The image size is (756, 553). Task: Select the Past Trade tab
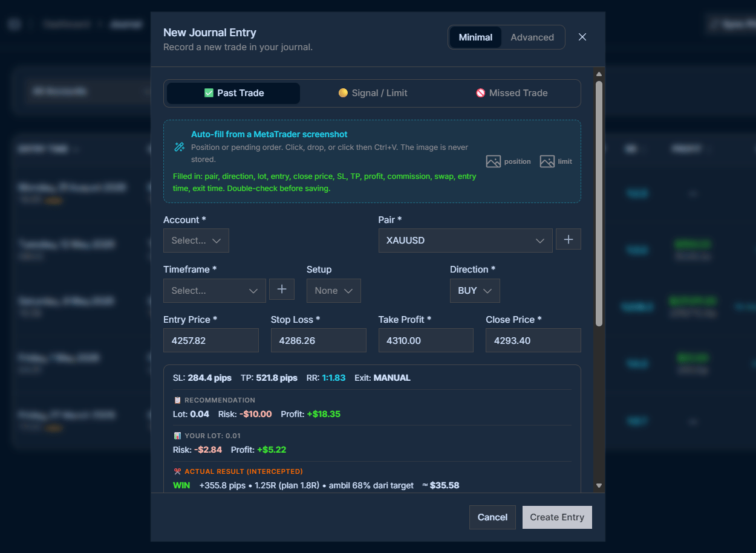tap(233, 93)
